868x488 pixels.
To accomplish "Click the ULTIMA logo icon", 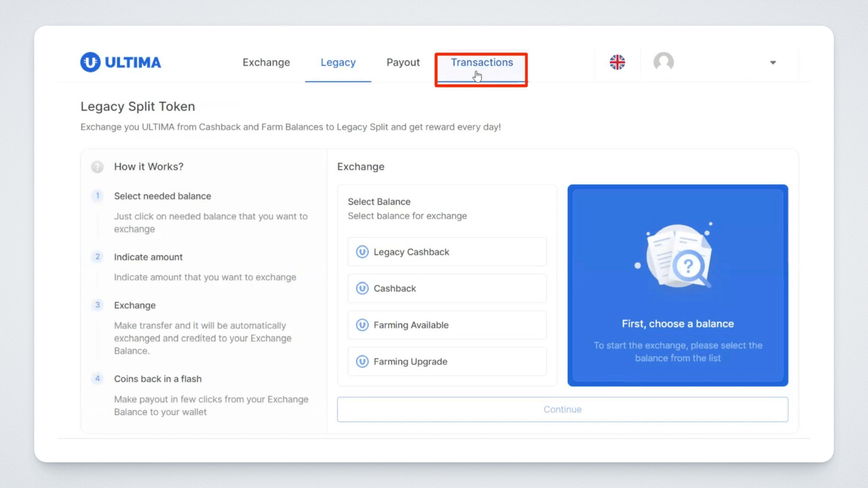I will [x=90, y=62].
